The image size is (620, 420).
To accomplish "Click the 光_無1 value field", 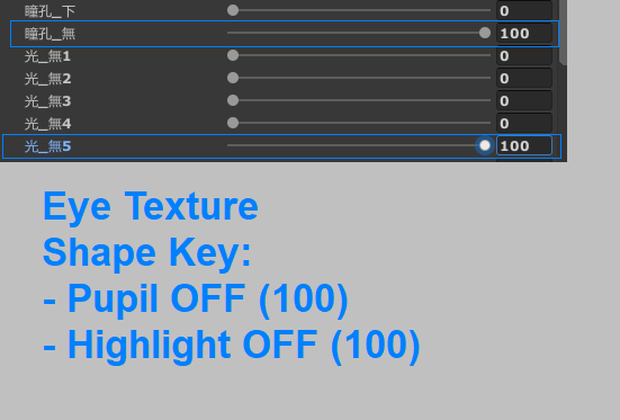I will pyautogui.click(x=524, y=56).
